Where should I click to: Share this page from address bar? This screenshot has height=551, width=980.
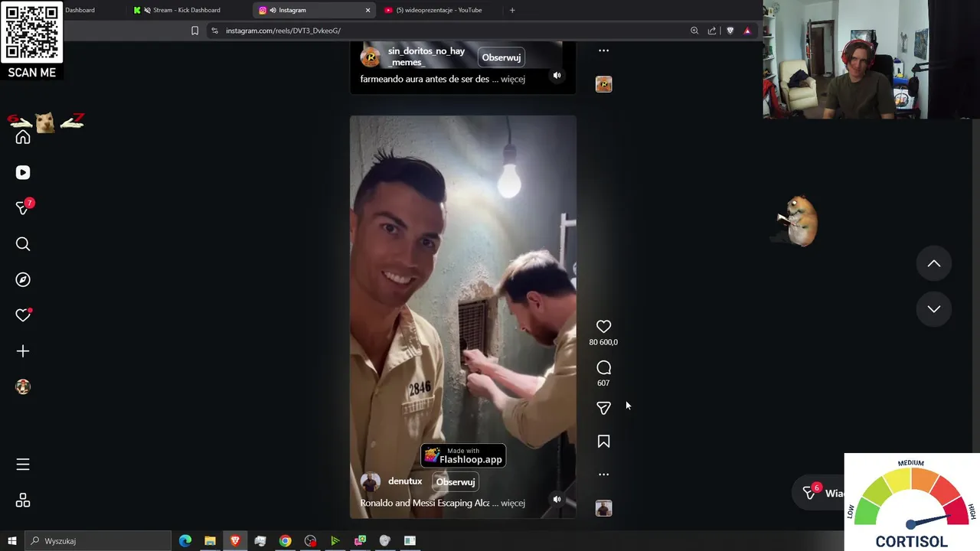point(712,31)
